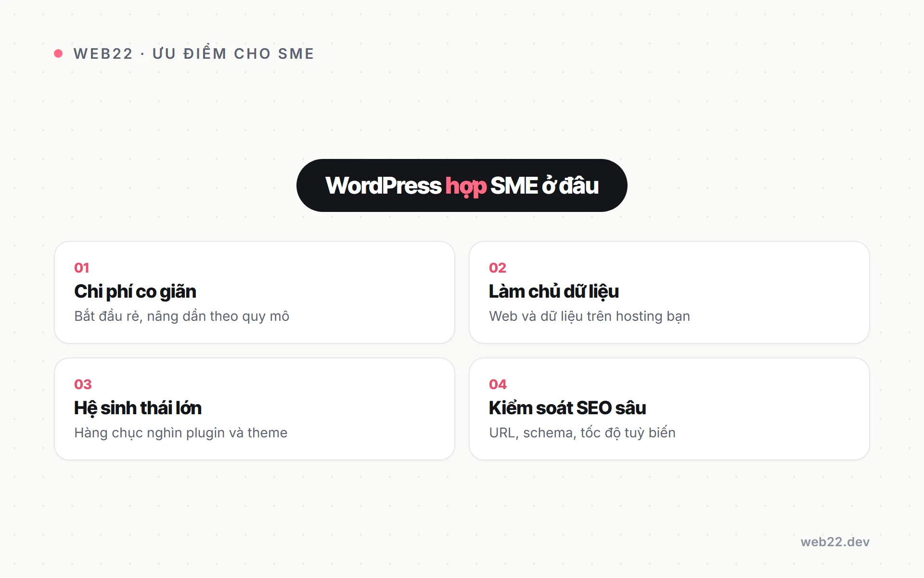Screen dimensions: 924x578
Task: Click 'Bắt đầu rẻ, nâng dần theo quy mô' text
Action: (182, 316)
